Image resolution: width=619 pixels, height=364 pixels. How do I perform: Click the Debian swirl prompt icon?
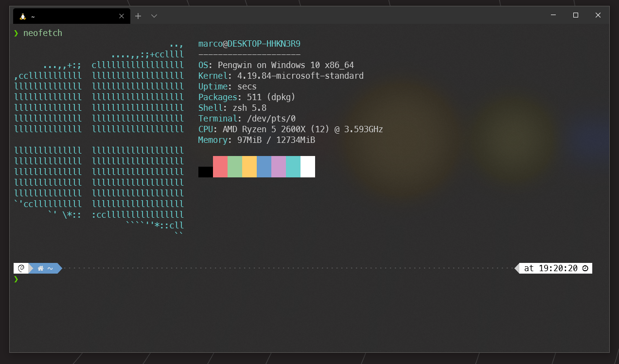[21, 268]
